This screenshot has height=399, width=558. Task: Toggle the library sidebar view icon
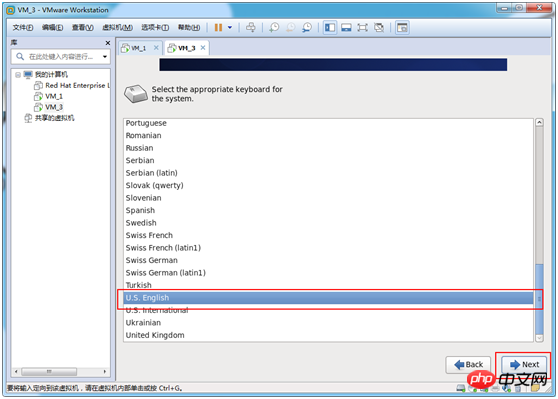click(x=330, y=27)
